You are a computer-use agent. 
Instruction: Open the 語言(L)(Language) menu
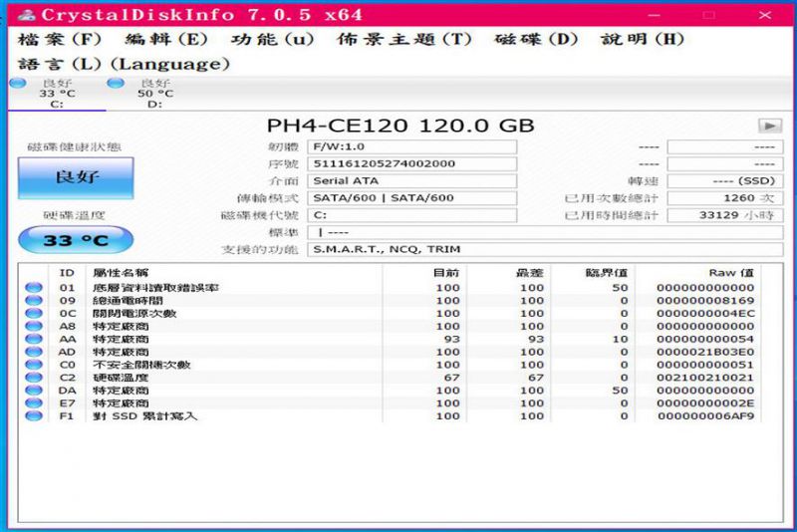[124, 64]
